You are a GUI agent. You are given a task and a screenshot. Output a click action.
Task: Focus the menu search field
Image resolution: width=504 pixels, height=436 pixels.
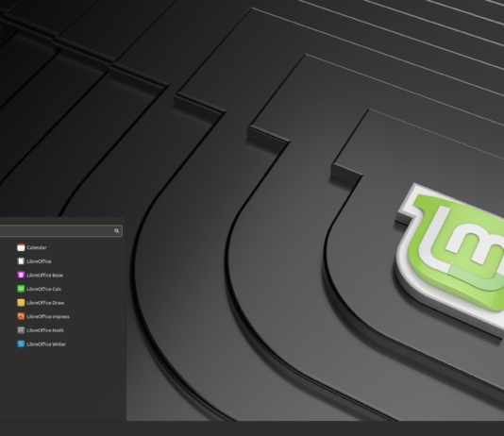click(x=60, y=230)
